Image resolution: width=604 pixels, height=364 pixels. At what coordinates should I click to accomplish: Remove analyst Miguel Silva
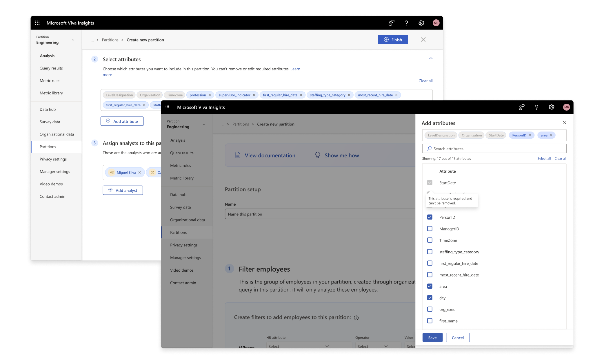[x=140, y=173]
